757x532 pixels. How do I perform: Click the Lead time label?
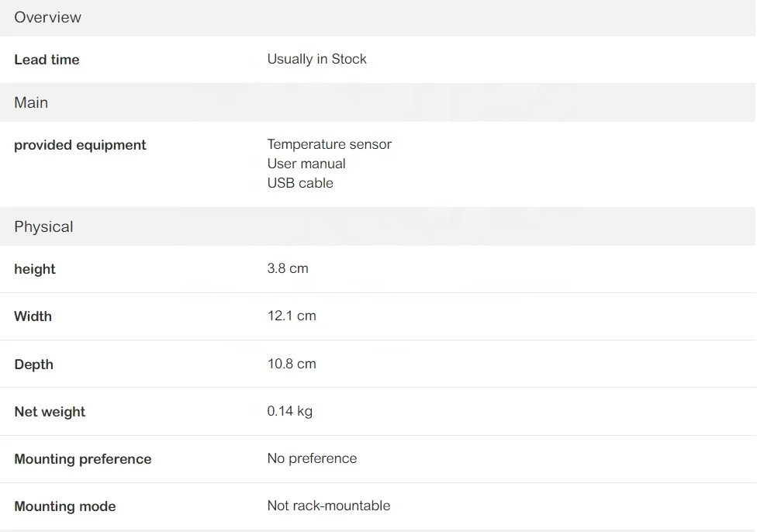pyautogui.click(x=47, y=60)
